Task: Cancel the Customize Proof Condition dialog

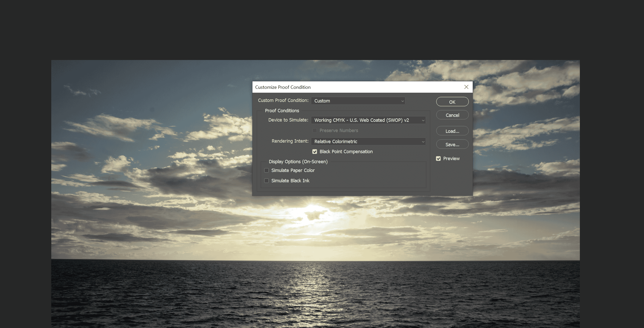Action: (452, 115)
